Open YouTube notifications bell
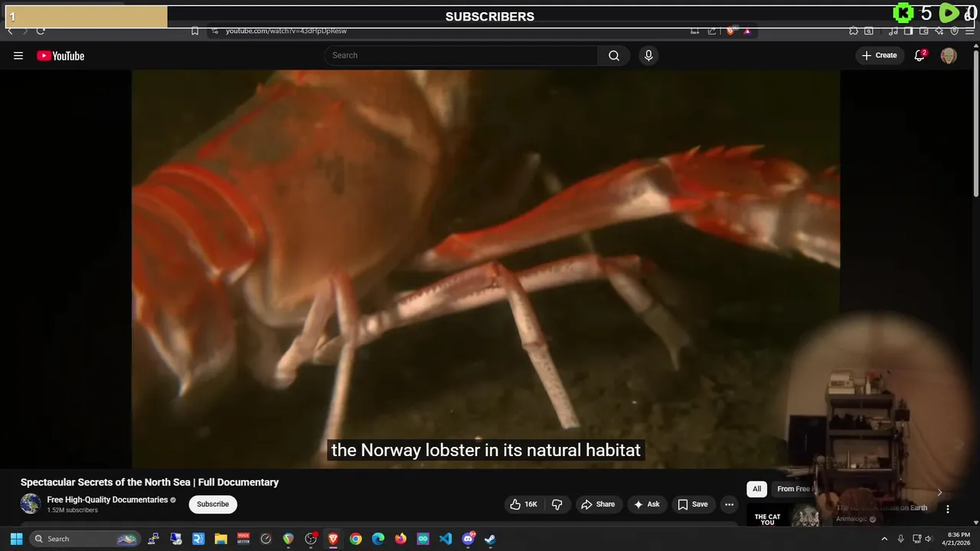Image resolution: width=980 pixels, height=551 pixels. tap(920, 55)
